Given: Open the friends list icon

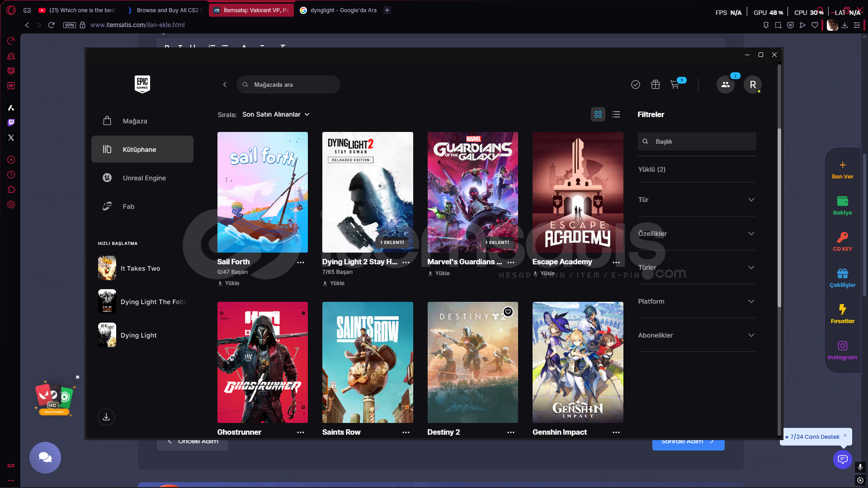Looking at the screenshot, I should point(725,84).
